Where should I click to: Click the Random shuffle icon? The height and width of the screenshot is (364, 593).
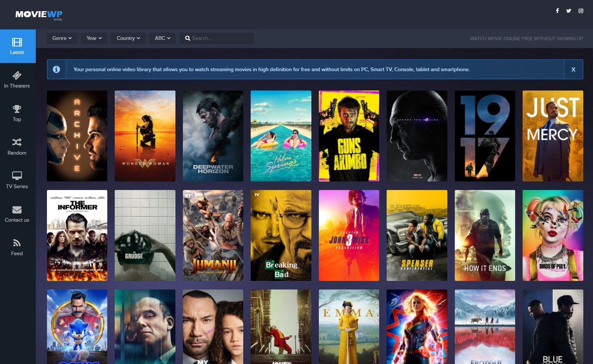point(17,142)
